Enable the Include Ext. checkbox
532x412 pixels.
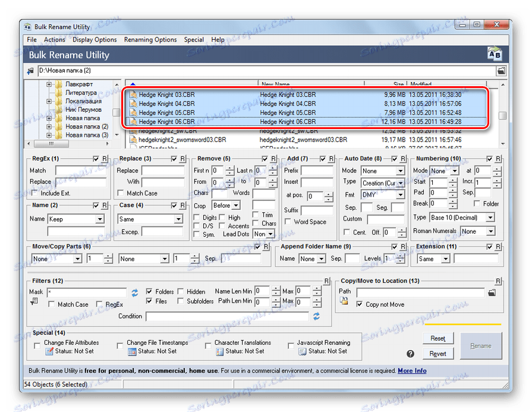click(x=34, y=193)
